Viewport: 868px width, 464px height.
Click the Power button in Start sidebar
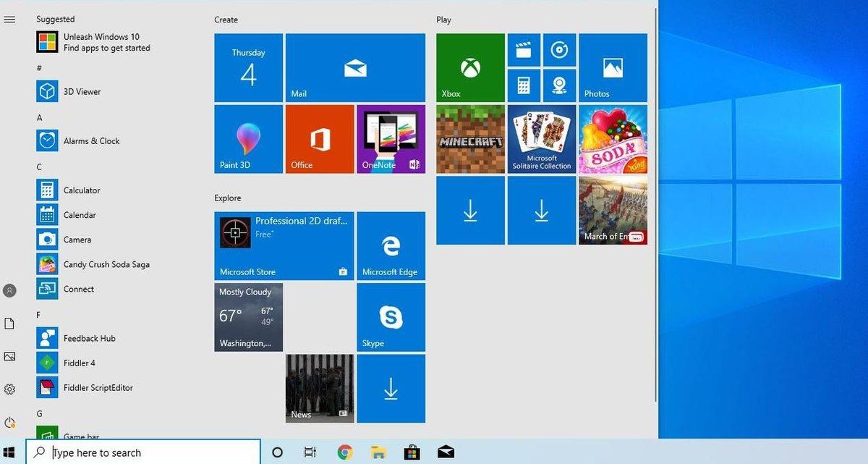tap(9, 422)
